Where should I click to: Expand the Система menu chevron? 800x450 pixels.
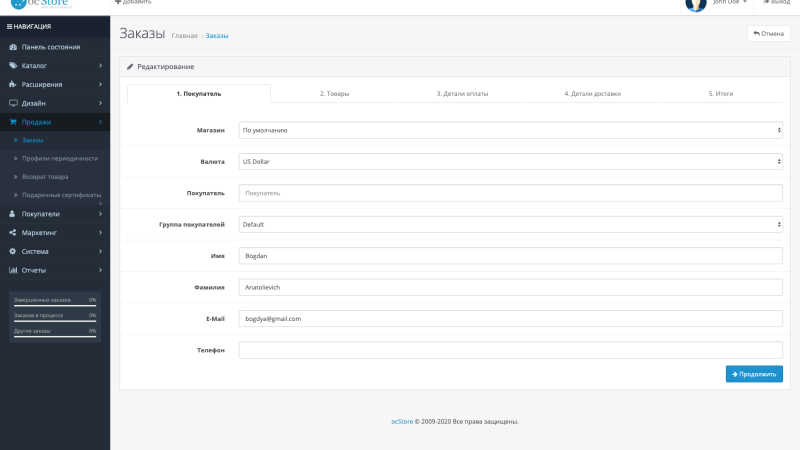pos(101,252)
